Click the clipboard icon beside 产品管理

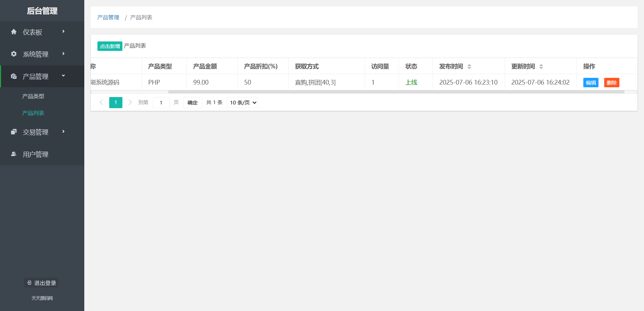[x=14, y=76]
